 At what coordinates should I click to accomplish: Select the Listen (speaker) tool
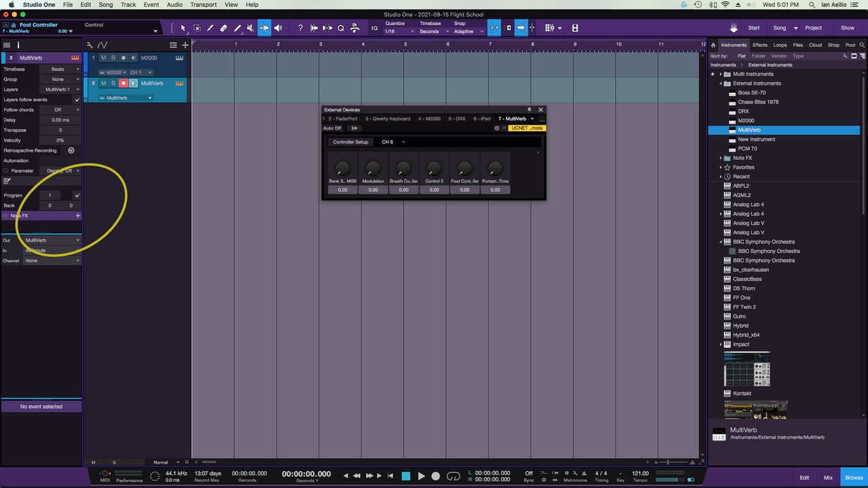[x=278, y=28]
